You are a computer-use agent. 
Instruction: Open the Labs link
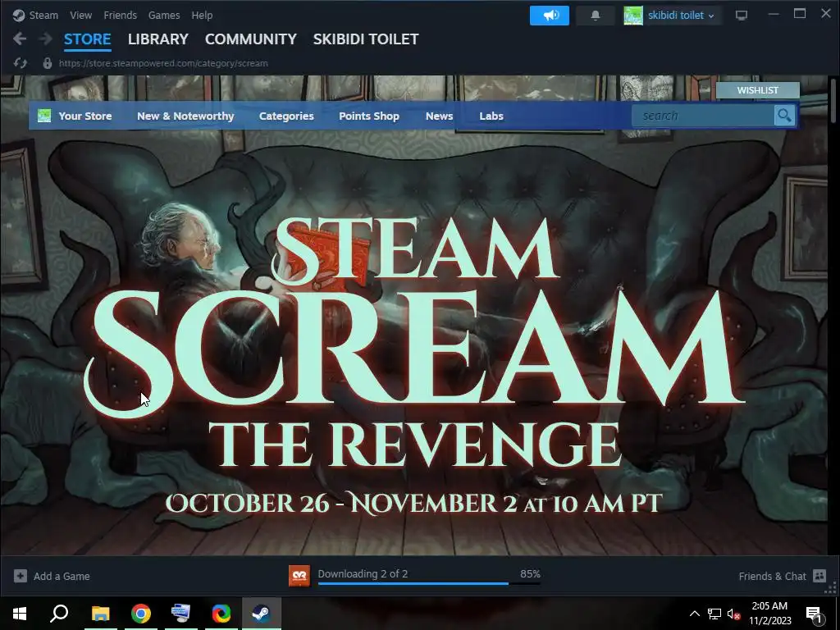pyautogui.click(x=491, y=116)
